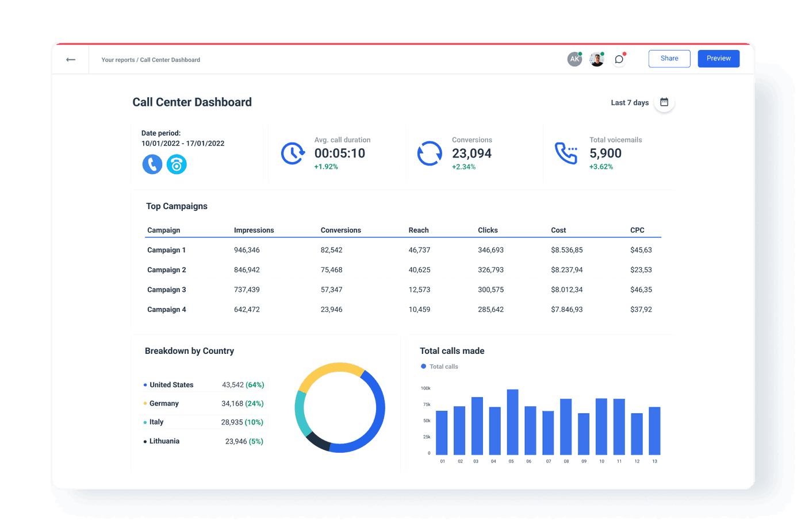The width and height of the screenshot is (805, 532).
Task: Click the AK avatar with online status
Action: 574,59
